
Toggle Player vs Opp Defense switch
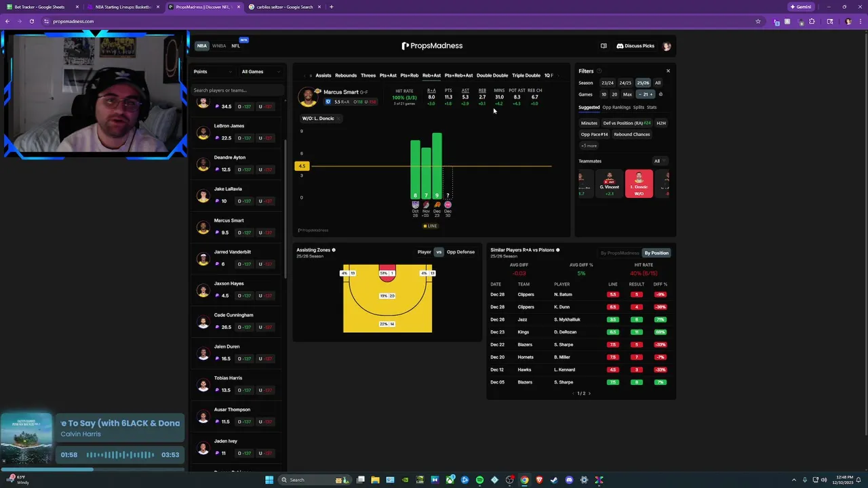[x=439, y=252]
